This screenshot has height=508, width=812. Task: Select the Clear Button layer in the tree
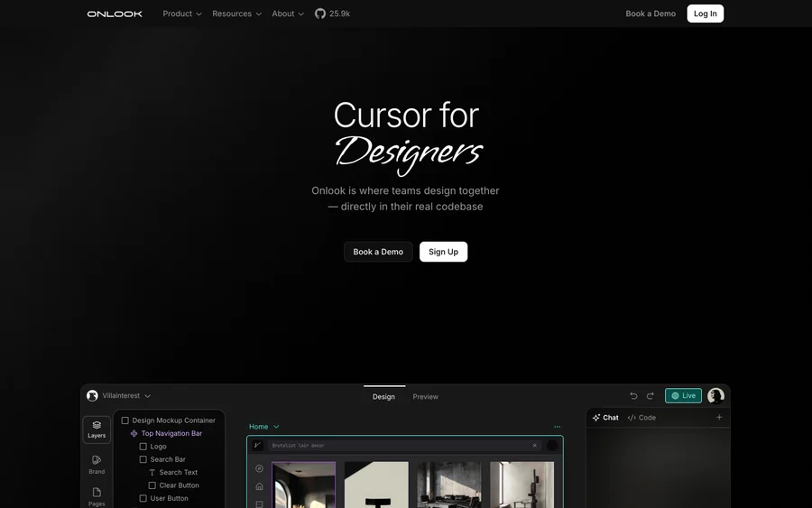coord(174,485)
